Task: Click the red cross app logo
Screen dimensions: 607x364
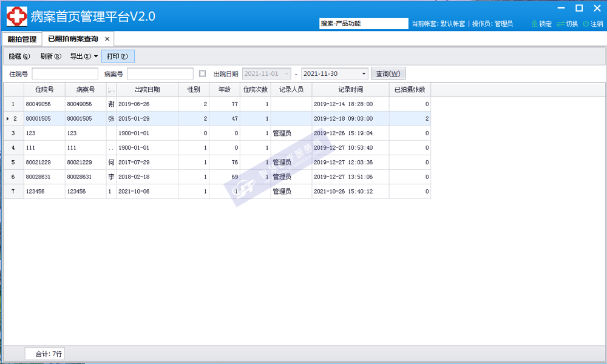Action: click(x=16, y=16)
